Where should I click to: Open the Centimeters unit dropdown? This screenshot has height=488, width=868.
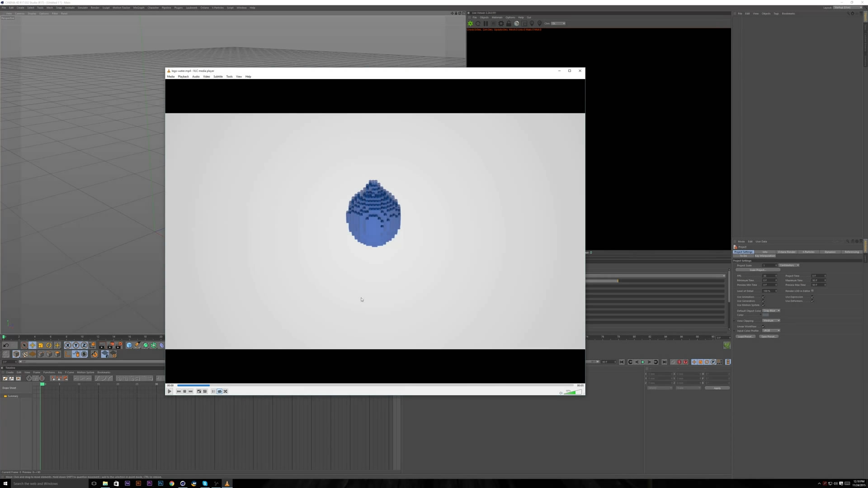pos(789,265)
